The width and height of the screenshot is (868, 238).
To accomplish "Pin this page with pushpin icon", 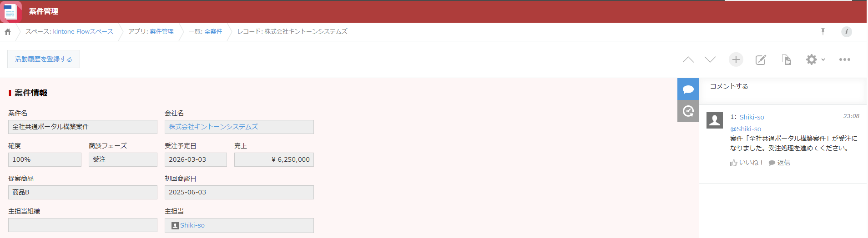I will coord(823,31).
